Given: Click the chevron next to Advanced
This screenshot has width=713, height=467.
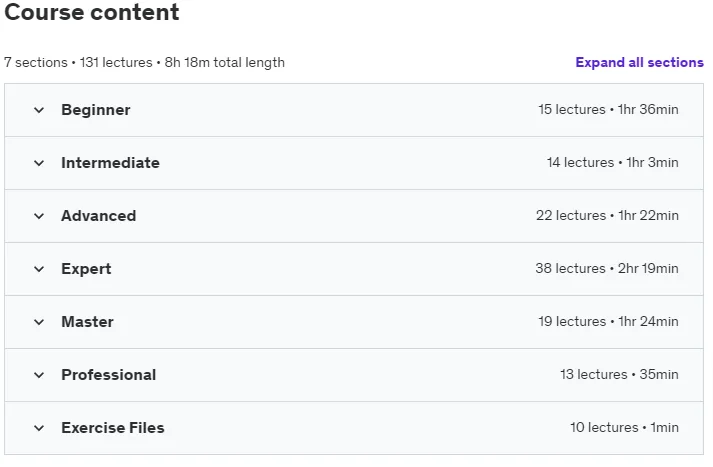Looking at the screenshot, I should tap(39, 216).
